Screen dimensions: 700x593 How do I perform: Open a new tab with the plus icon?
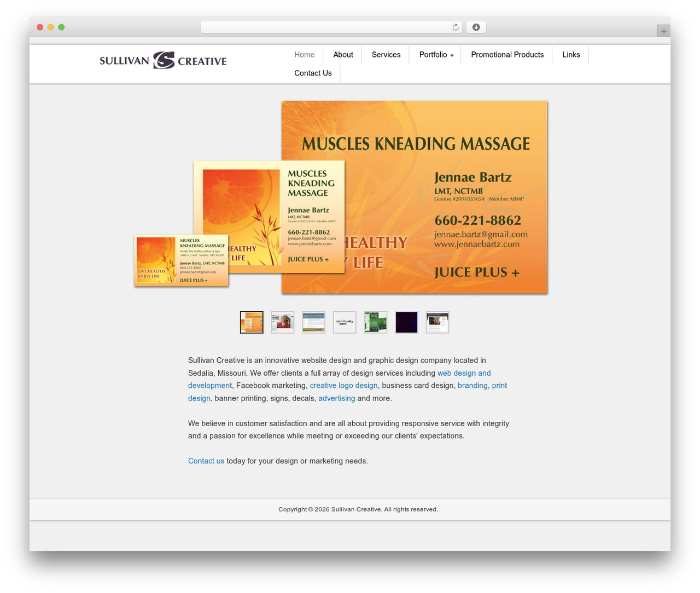click(663, 31)
